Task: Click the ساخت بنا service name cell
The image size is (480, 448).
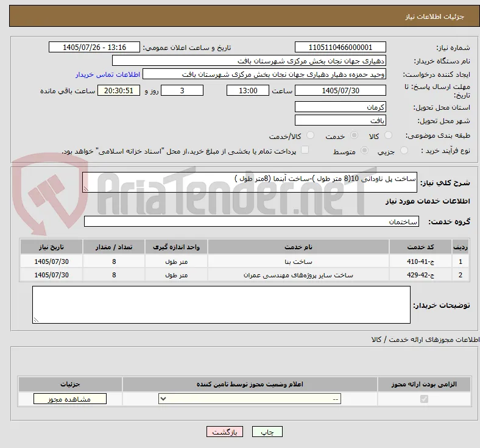Action: [298, 261]
